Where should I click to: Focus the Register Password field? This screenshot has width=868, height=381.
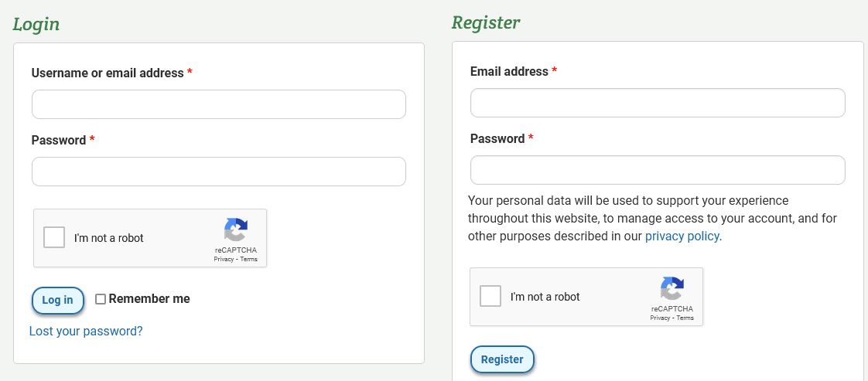[658, 170]
